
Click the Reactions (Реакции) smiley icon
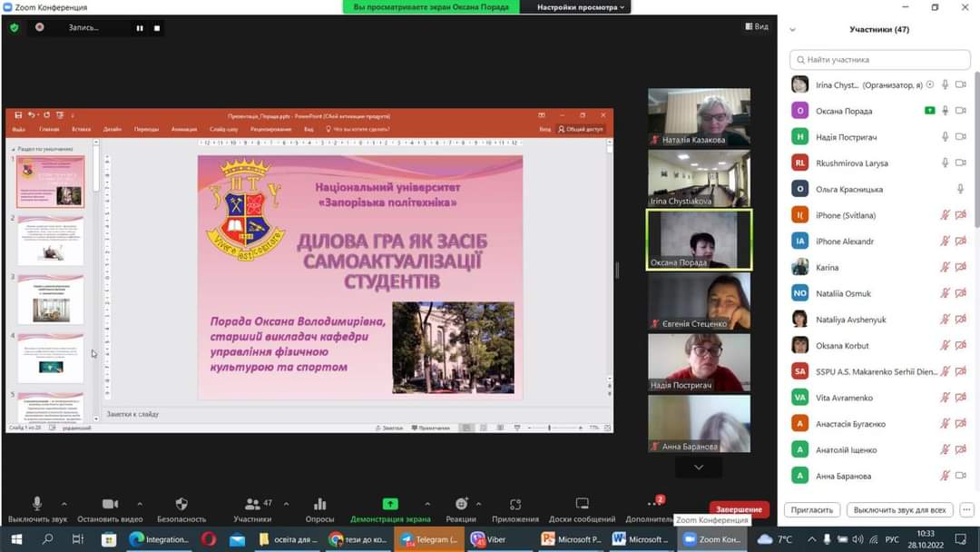pyautogui.click(x=461, y=504)
